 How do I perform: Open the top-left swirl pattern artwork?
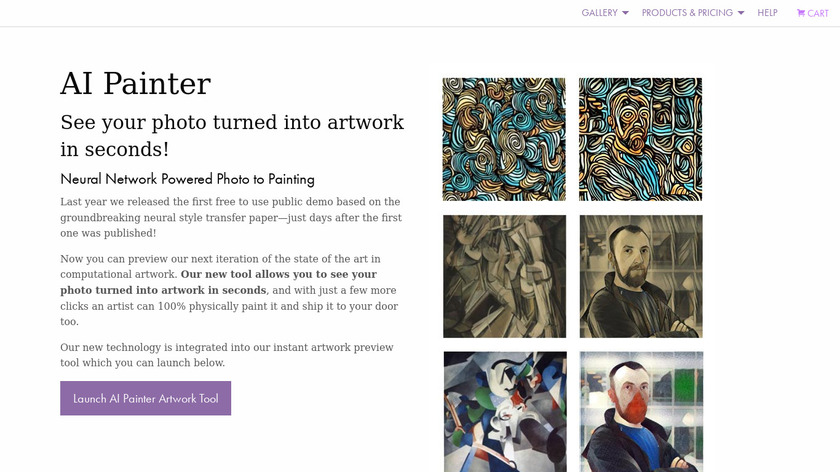click(x=504, y=139)
